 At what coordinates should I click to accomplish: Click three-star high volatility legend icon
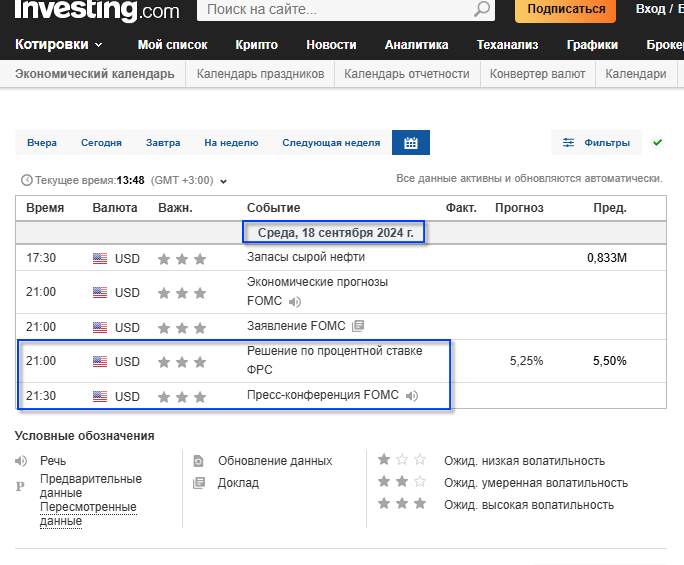402,503
